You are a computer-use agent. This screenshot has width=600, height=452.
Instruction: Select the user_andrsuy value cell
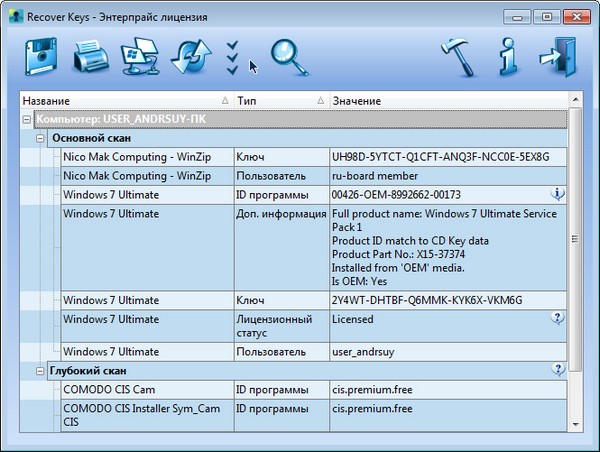click(x=448, y=352)
